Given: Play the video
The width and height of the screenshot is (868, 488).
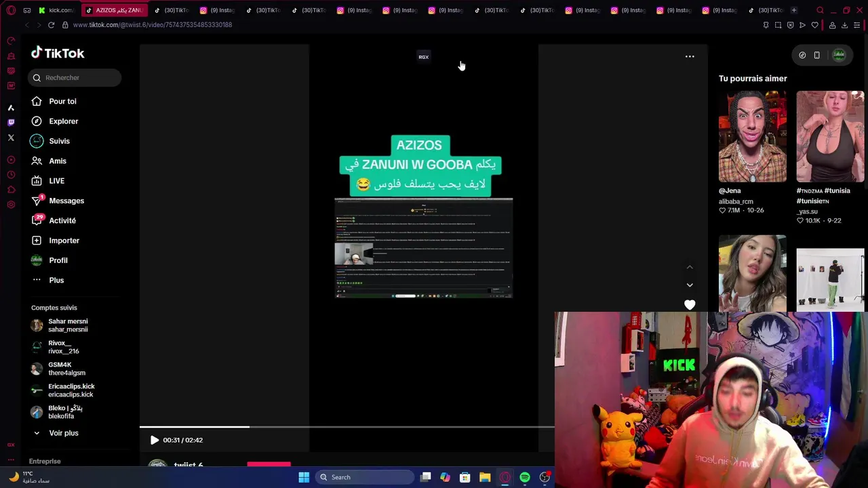Looking at the screenshot, I should pos(155,440).
